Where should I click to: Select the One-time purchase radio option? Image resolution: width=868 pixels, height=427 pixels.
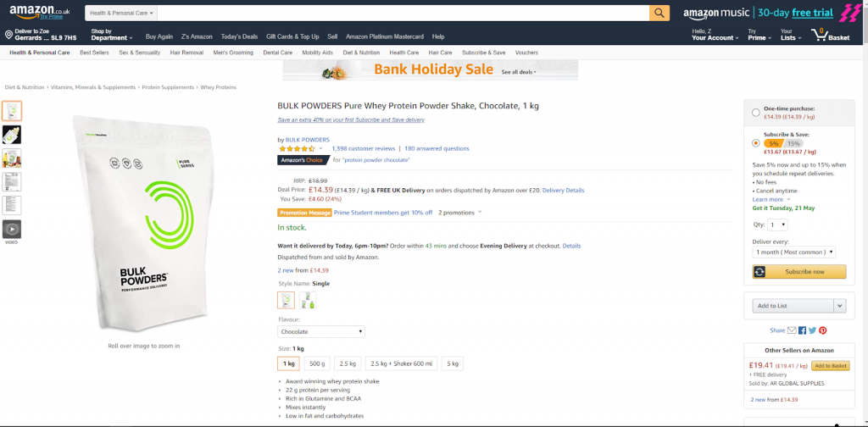[755, 113]
